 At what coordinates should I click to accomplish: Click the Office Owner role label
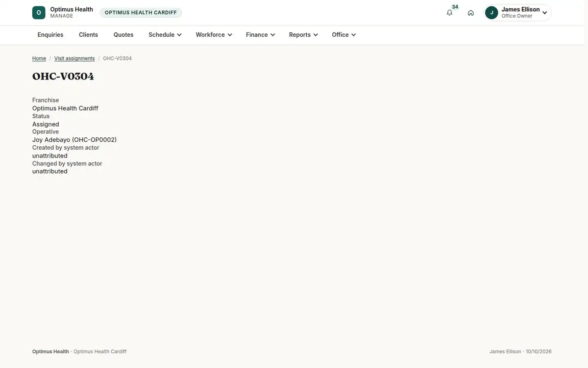517,16
